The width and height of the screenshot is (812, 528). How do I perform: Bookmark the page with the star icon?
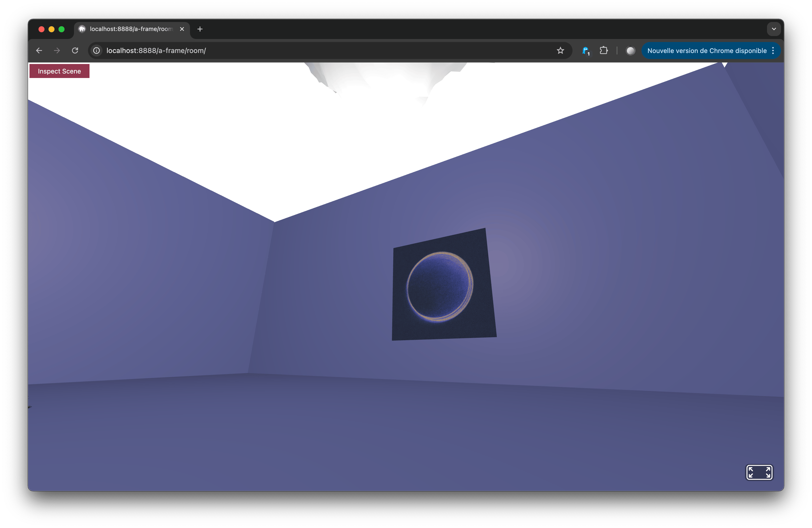tap(560, 50)
